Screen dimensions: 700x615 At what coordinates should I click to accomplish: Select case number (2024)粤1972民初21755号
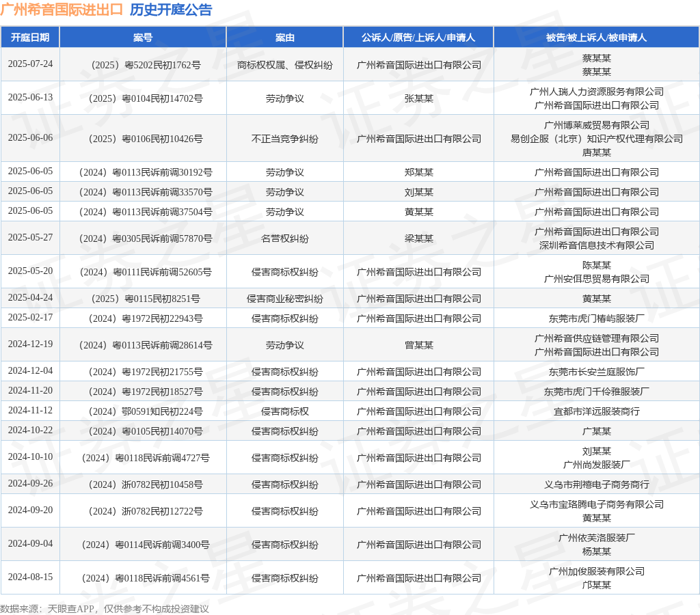coord(146,372)
